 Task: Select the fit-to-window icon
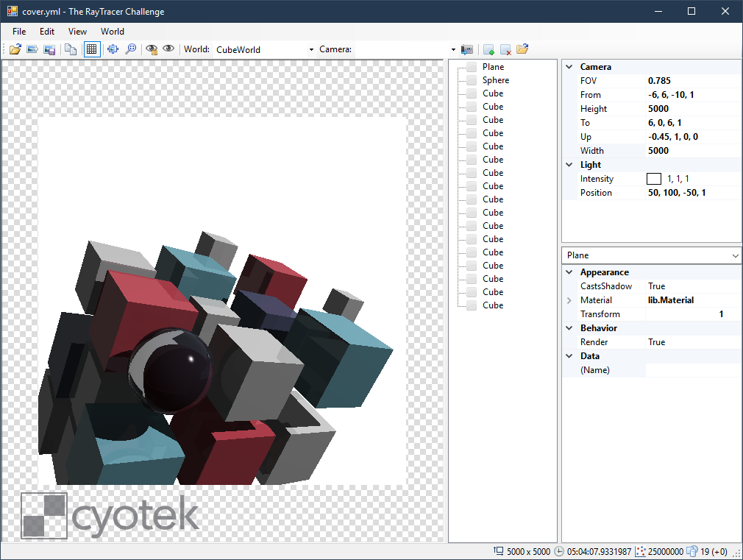[113, 49]
